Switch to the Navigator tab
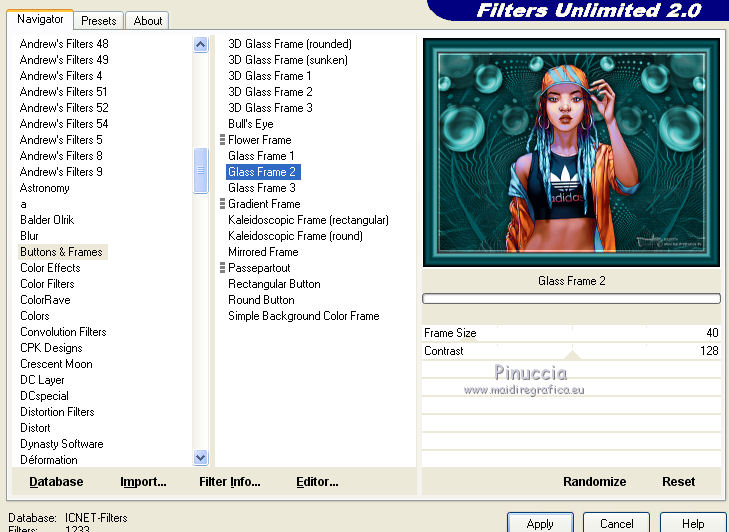Viewport: 729px width, 532px height. [40, 20]
